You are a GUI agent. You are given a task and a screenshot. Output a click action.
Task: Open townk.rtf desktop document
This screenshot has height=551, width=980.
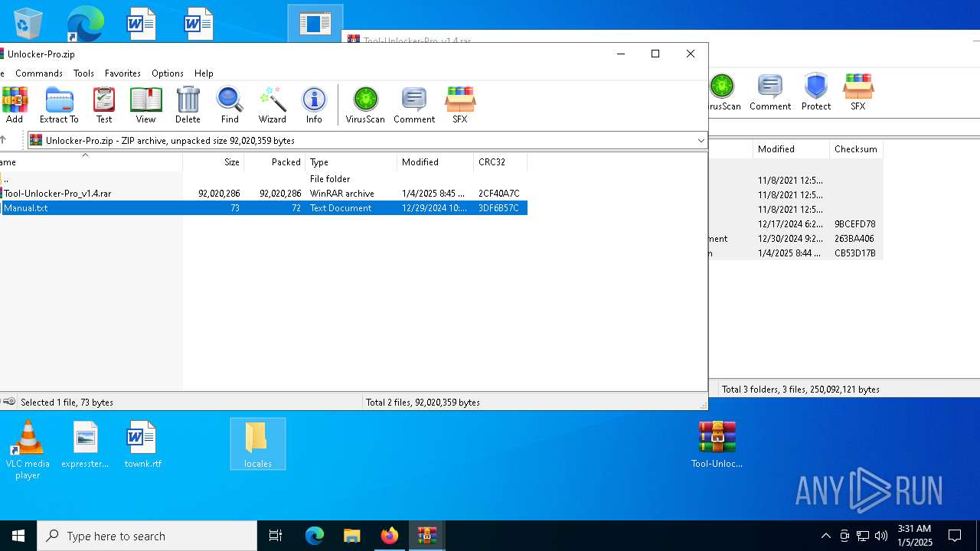coord(142,445)
